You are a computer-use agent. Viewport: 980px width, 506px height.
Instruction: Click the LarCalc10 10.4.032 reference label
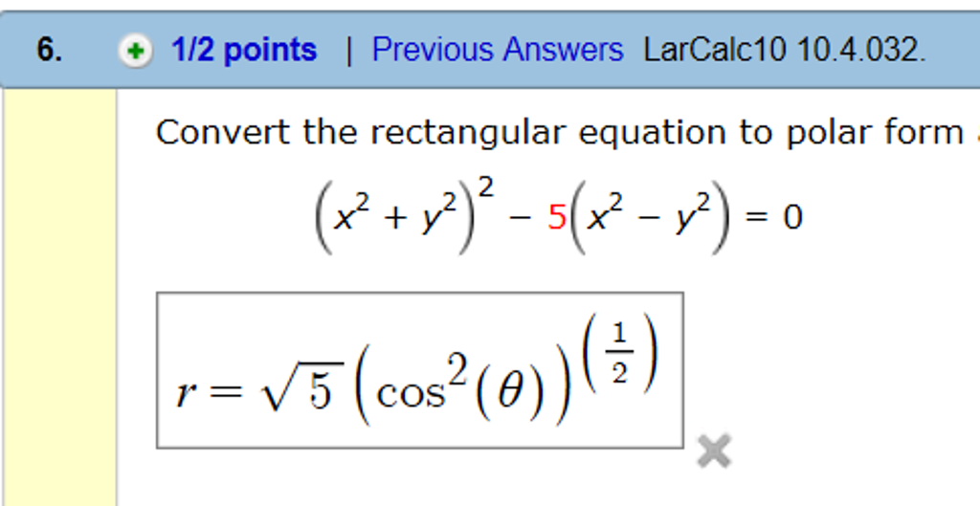784,50
